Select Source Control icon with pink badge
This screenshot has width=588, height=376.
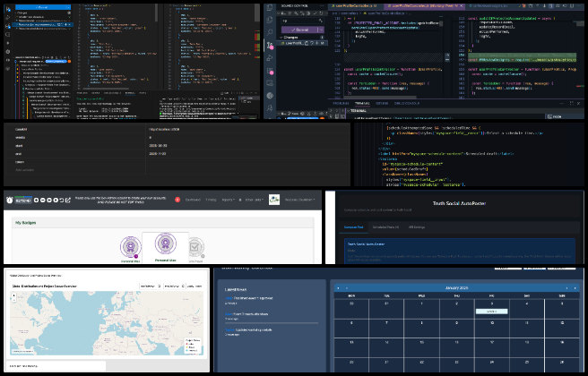pos(270,46)
